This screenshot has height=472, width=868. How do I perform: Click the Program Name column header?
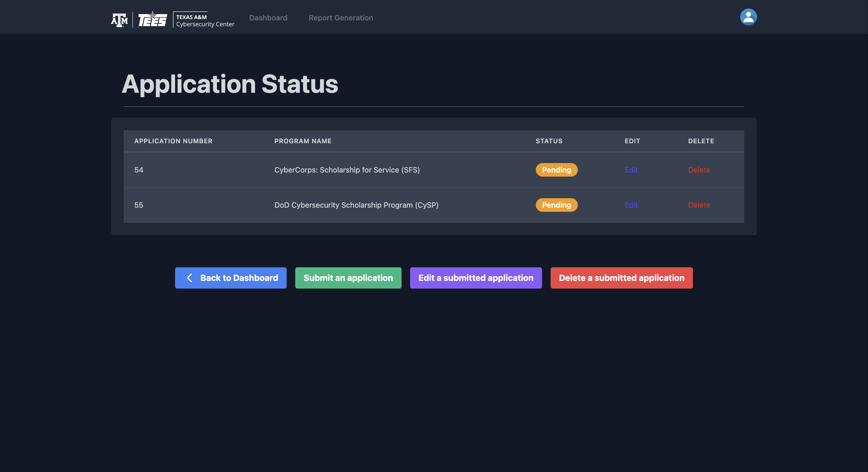click(x=303, y=141)
